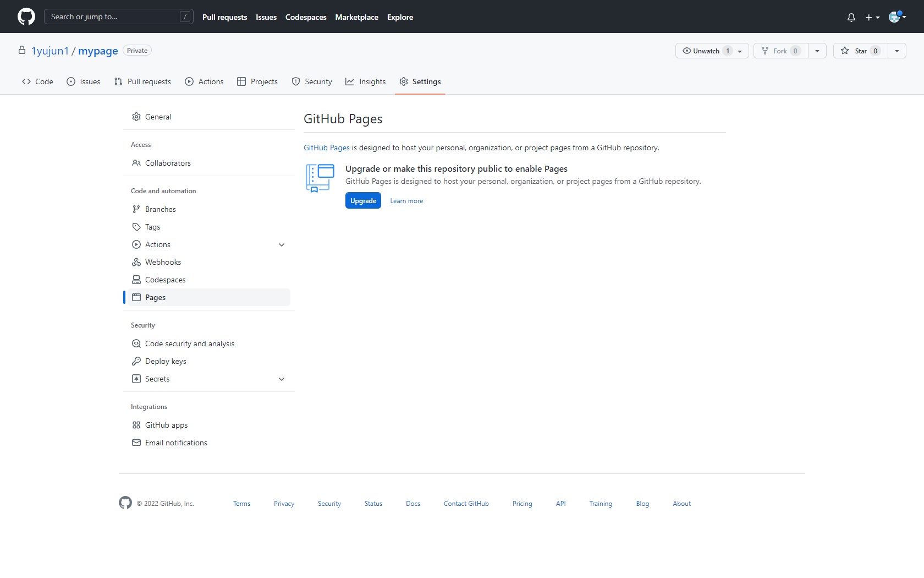Expand the Actions sidebar section chevron

pyautogui.click(x=282, y=245)
